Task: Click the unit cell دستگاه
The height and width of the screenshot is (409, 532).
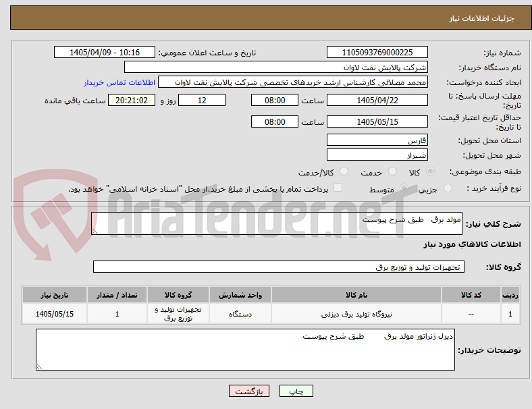Action: point(240,314)
